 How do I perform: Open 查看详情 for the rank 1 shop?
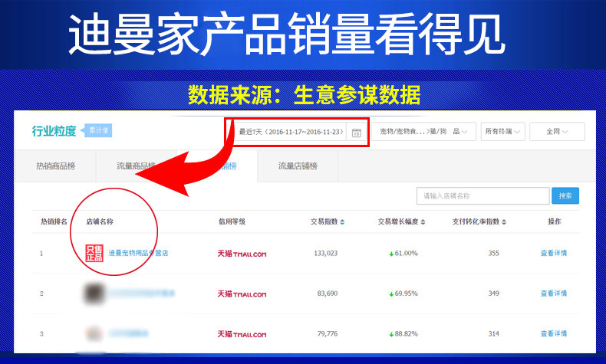click(x=553, y=253)
